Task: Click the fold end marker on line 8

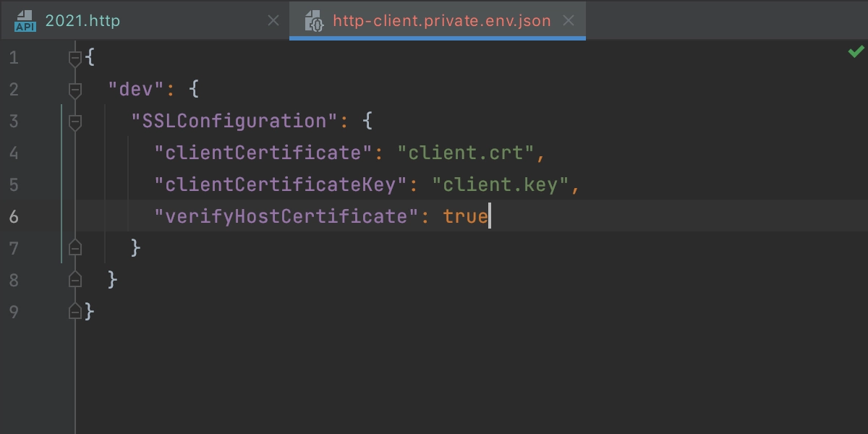Action: pos(75,280)
